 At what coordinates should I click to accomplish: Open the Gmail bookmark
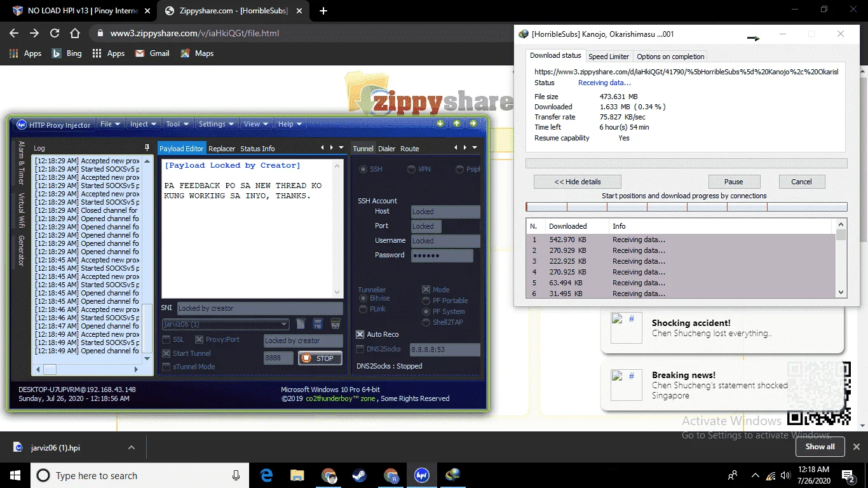coord(152,53)
